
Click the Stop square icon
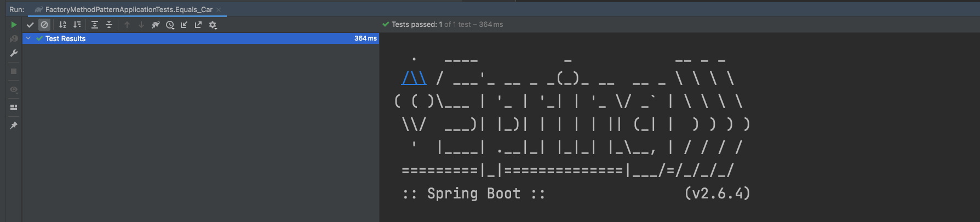pos(14,71)
